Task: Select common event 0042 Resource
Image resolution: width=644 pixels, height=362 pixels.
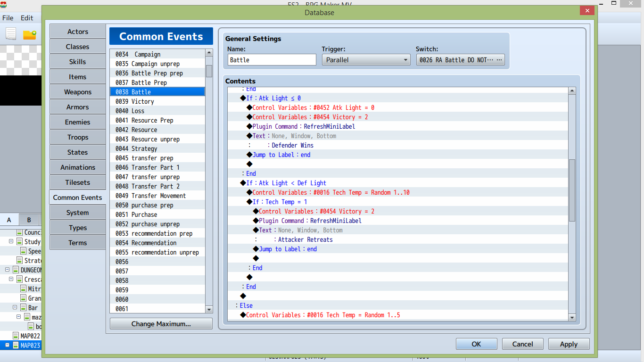Action: coord(157,130)
